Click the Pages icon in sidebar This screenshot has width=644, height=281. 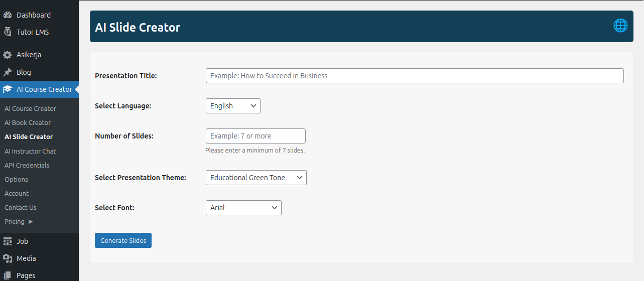(8, 275)
